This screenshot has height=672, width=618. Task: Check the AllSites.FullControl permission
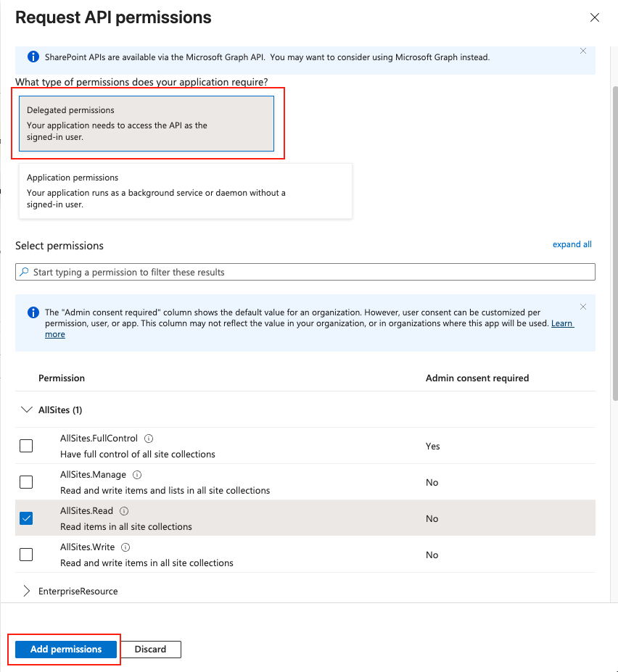26,445
